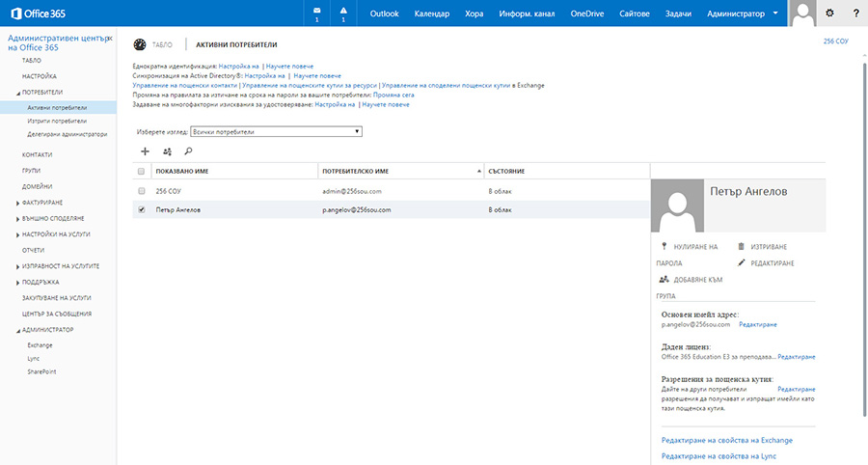Open OneDrive from top navigation

point(586,14)
